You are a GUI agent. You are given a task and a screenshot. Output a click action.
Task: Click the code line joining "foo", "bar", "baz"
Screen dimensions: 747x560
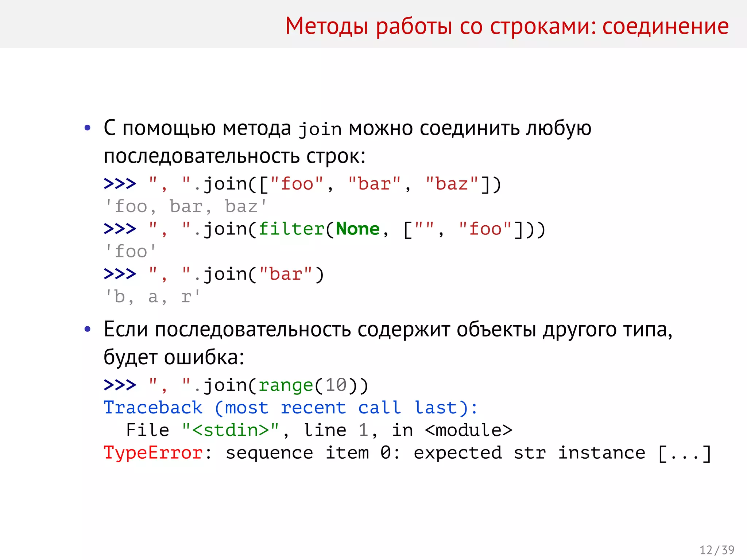pos(302,184)
